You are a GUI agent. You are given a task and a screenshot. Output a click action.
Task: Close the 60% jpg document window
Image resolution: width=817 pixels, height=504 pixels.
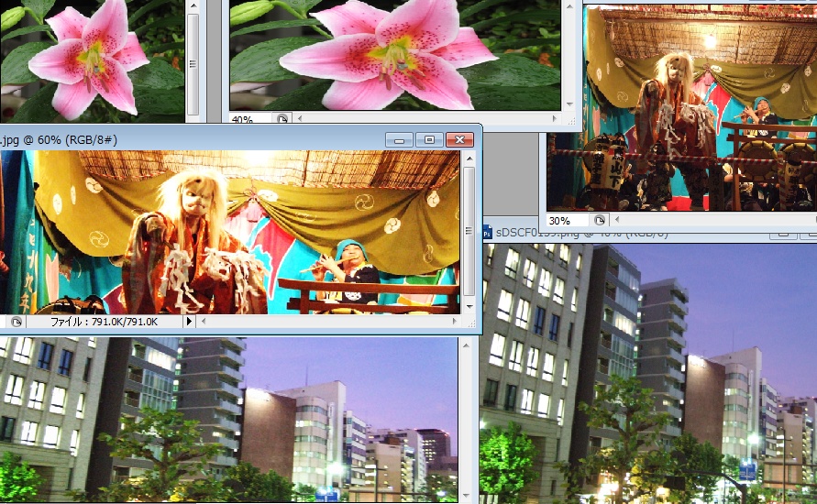coord(458,139)
